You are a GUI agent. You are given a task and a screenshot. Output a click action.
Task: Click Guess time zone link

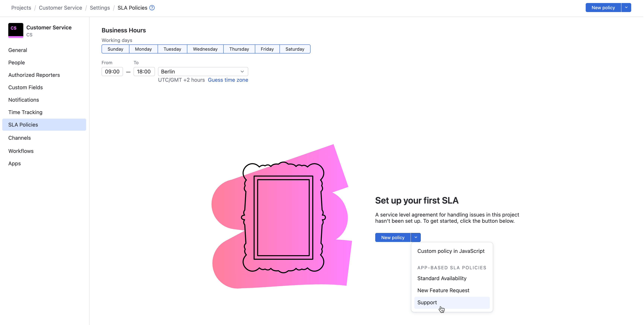228,80
